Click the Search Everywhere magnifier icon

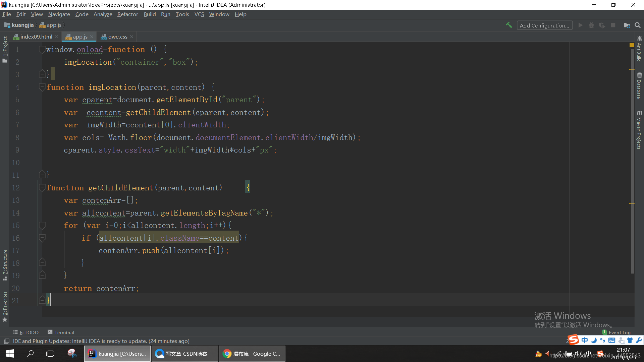tap(638, 25)
